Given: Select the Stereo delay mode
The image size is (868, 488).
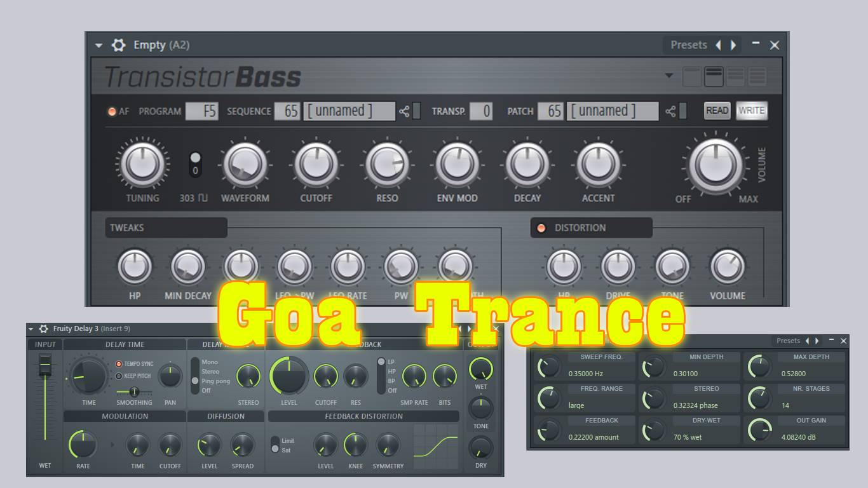Looking at the screenshot, I should point(210,372).
